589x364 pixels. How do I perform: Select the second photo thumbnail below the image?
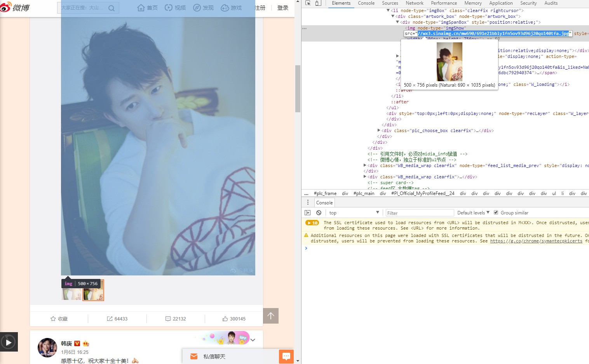coord(93,290)
